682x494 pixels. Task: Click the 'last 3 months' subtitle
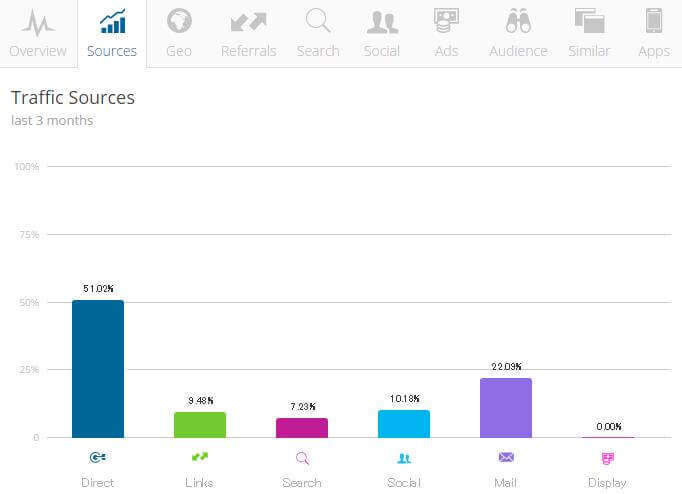point(52,120)
